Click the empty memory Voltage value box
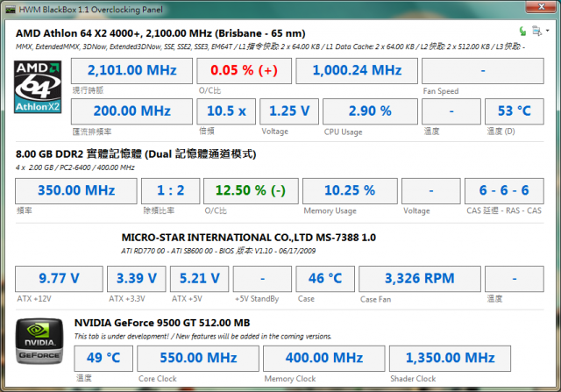 point(431,191)
